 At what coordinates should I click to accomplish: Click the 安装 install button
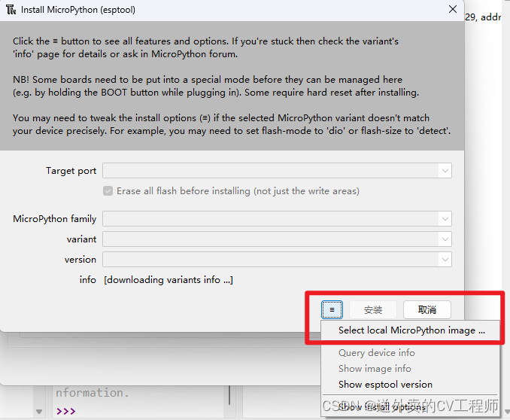pyautogui.click(x=373, y=309)
